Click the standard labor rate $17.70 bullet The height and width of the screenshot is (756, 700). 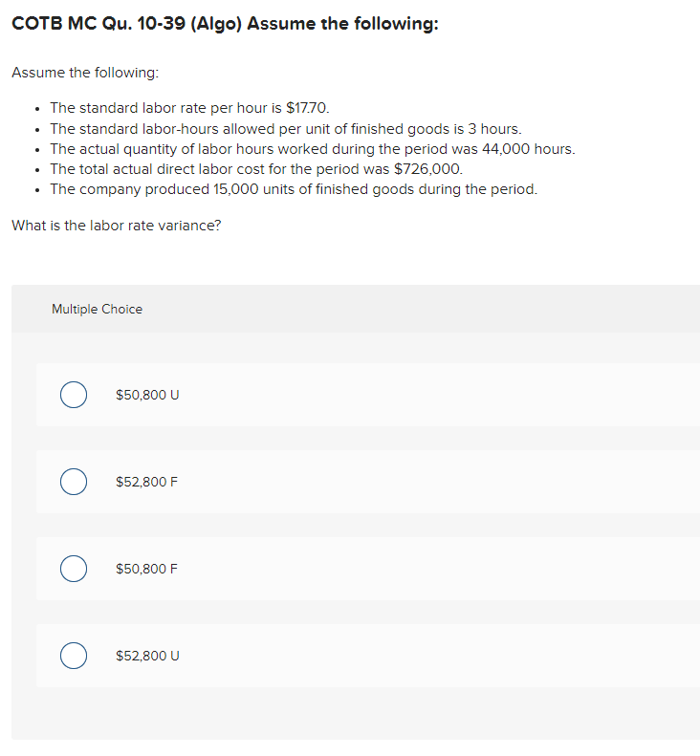[189, 107]
